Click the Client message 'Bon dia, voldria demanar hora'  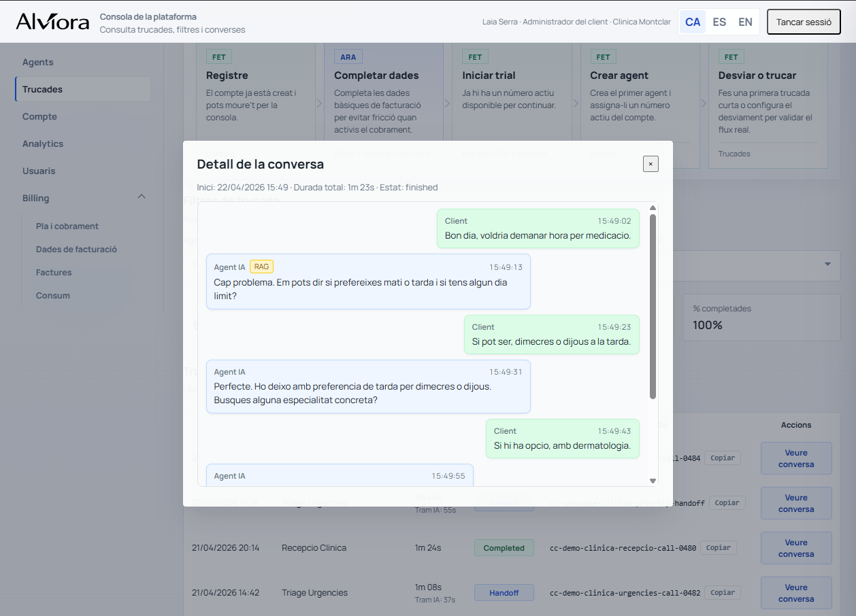[x=538, y=228]
